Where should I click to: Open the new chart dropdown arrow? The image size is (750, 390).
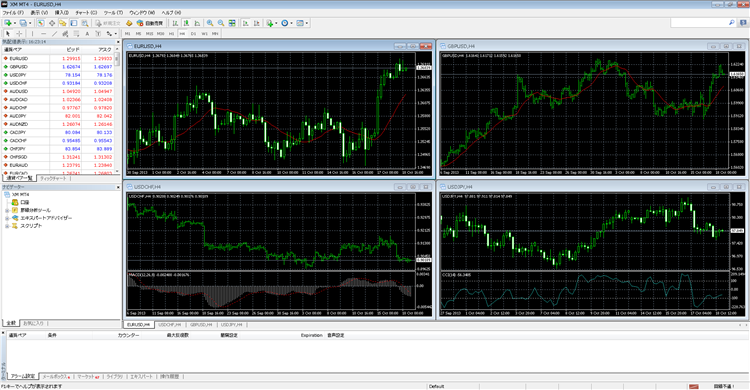coord(15,23)
